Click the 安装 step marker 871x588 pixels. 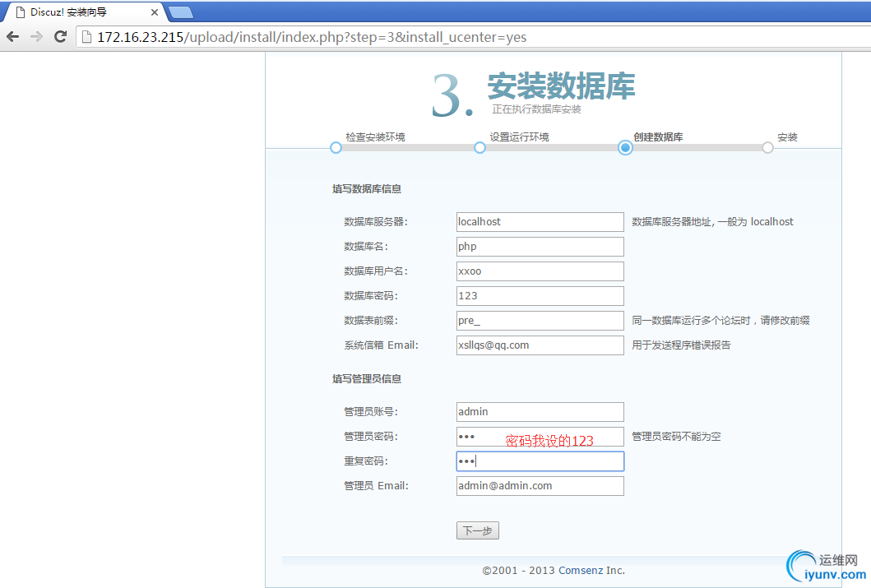pyautogui.click(x=767, y=148)
